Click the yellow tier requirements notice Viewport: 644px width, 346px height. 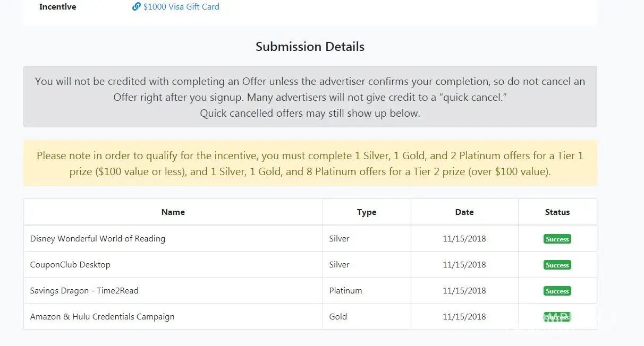click(x=310, y=163)
